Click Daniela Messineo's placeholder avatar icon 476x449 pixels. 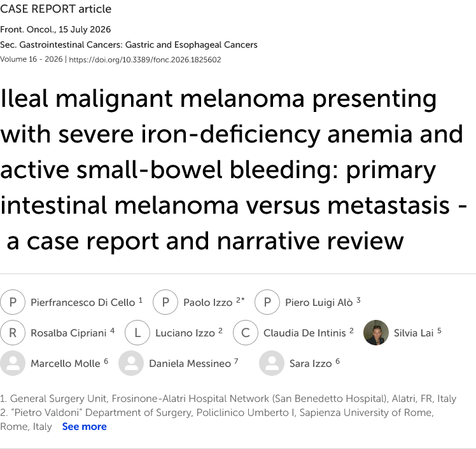(x=131, y=363)
